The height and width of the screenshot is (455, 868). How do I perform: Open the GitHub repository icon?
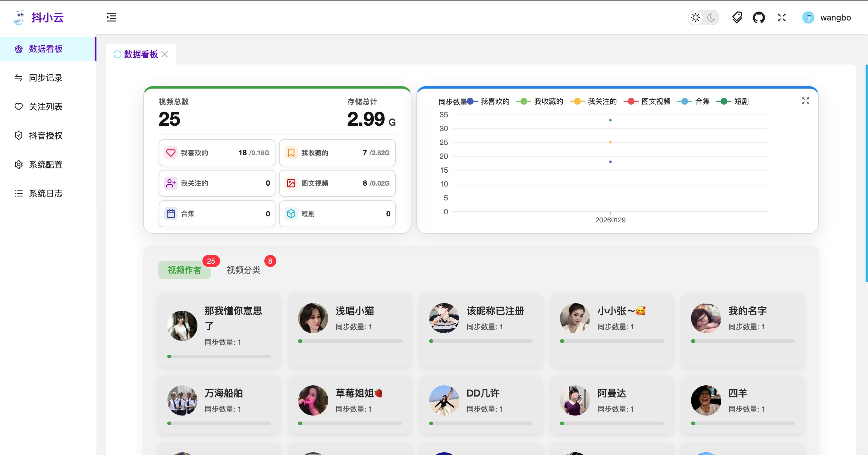(x=759, y=17)
